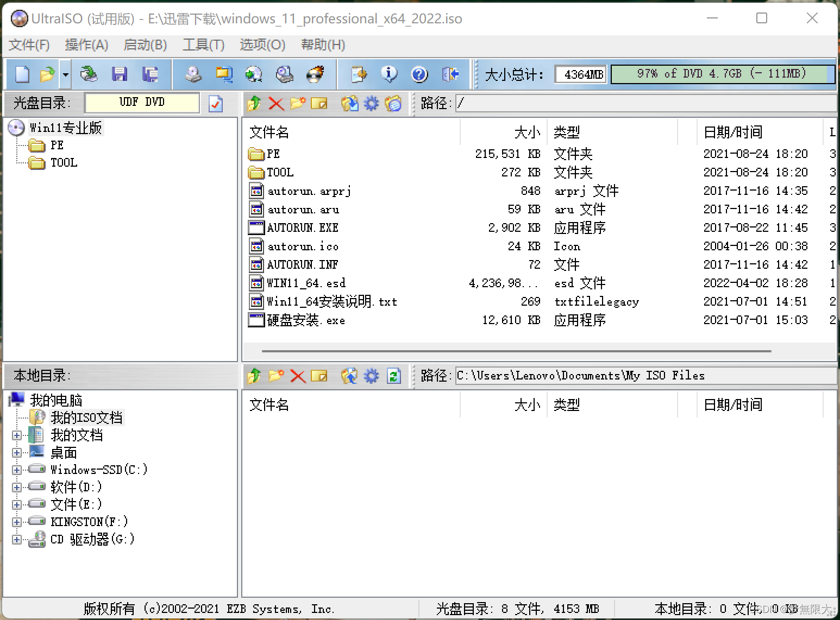This screenshot has height=620, width=840.
Task: Go up one level in local pane
Action: 254,376
